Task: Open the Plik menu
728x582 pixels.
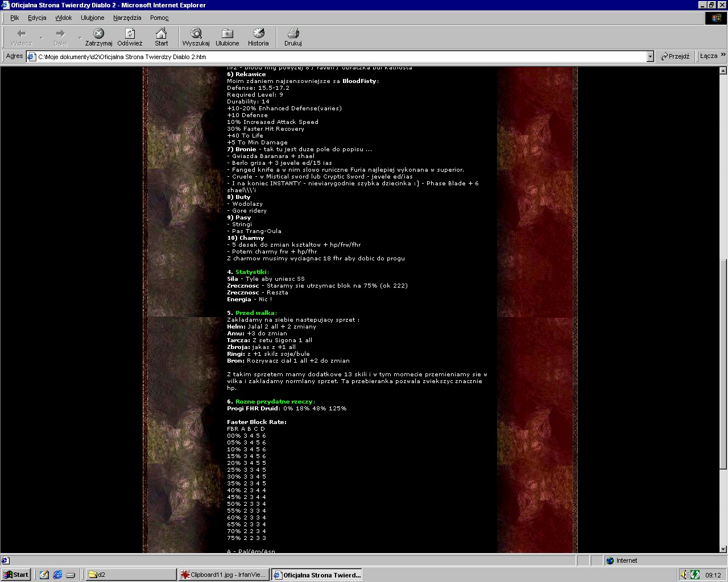Action: [15, 18]
